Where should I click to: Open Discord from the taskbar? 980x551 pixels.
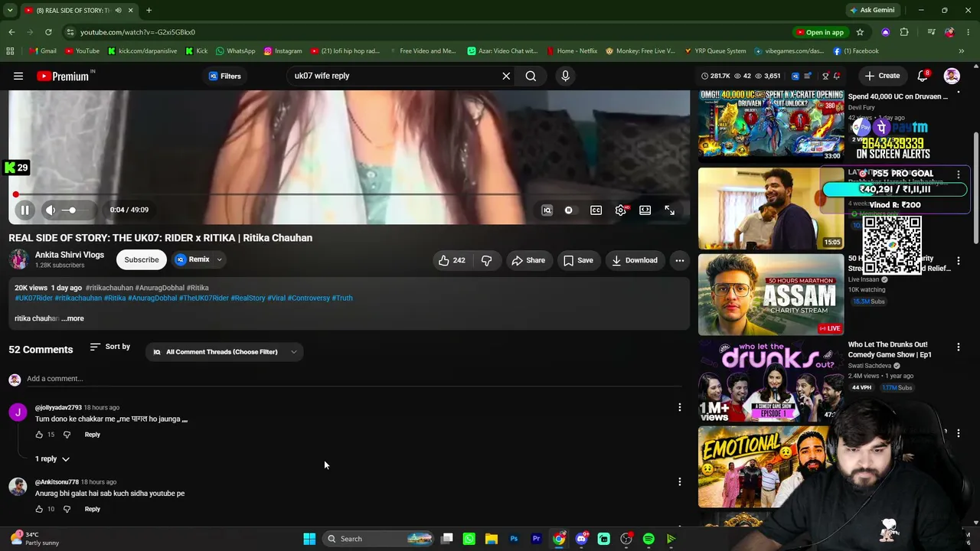coord(581,539)
